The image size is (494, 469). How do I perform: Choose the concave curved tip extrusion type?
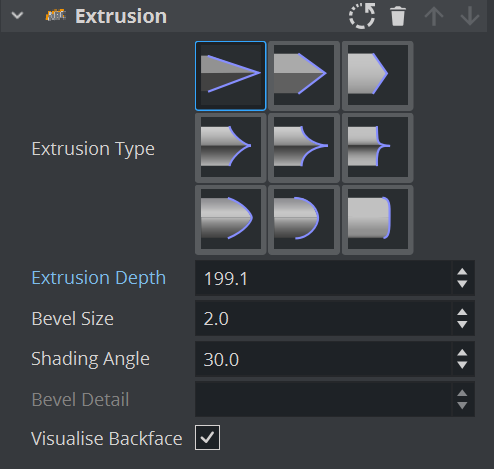[x=231, y=148]
